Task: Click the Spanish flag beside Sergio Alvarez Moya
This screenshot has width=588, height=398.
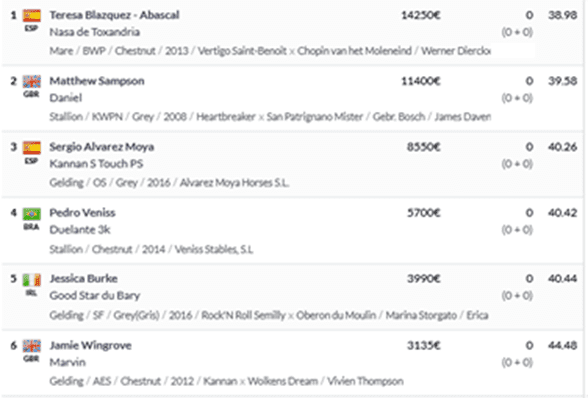Action: coord(32,148)
